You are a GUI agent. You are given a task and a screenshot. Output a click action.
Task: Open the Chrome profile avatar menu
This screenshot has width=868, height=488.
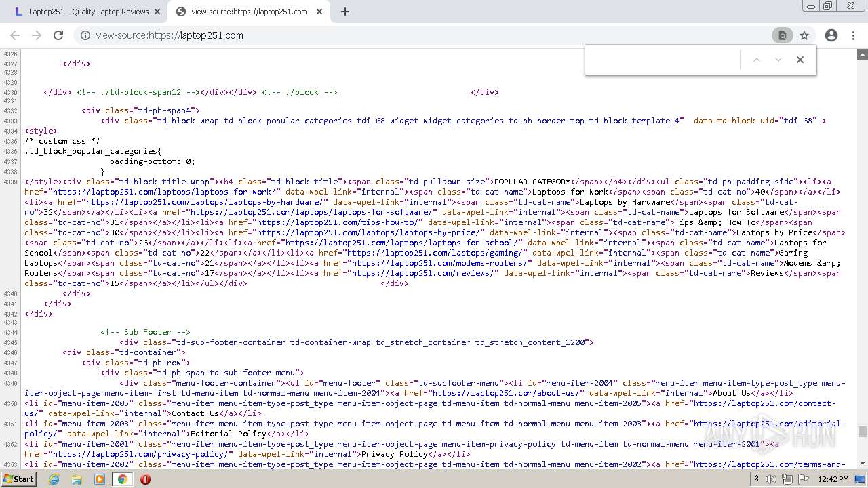[831, 35]
